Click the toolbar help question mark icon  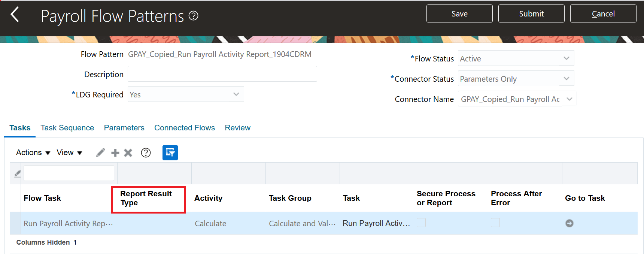(x=146, y=152)
